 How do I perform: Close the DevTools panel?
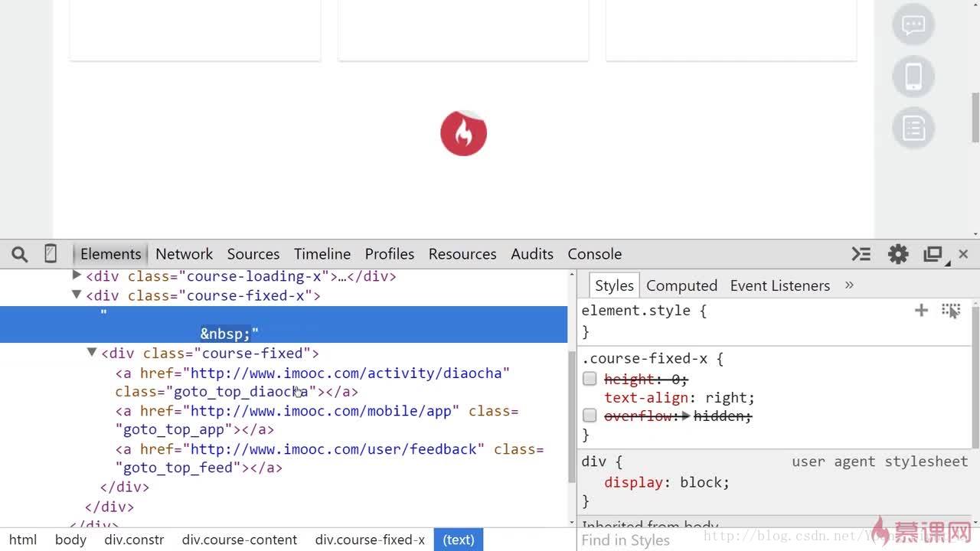click(x=963, y=254)
